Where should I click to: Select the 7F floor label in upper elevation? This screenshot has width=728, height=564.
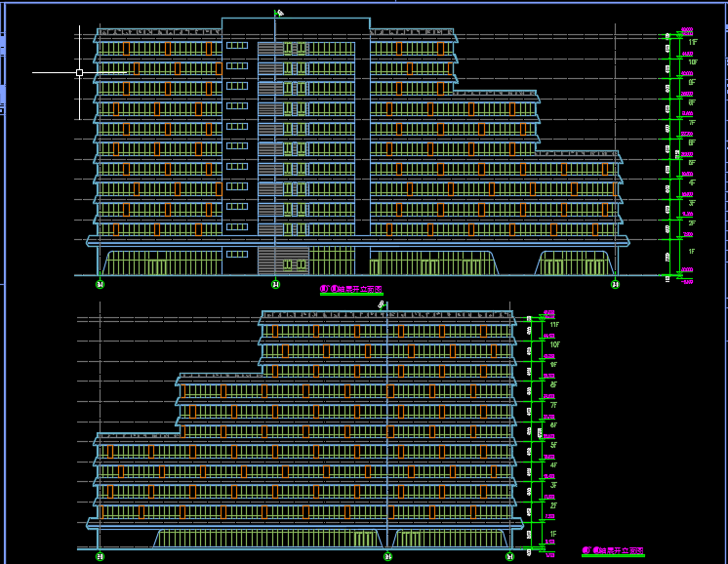pos(692,123)
